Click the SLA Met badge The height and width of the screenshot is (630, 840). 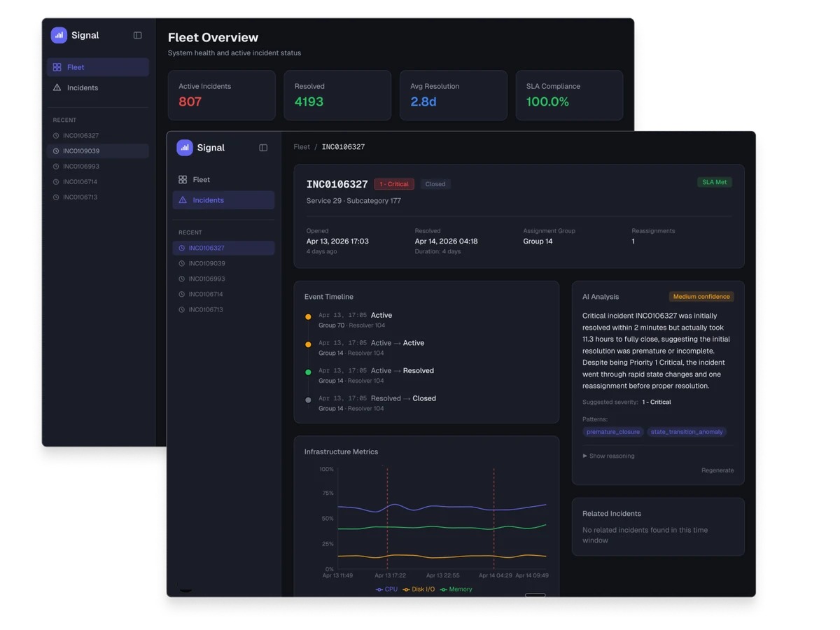click(715, 182)
